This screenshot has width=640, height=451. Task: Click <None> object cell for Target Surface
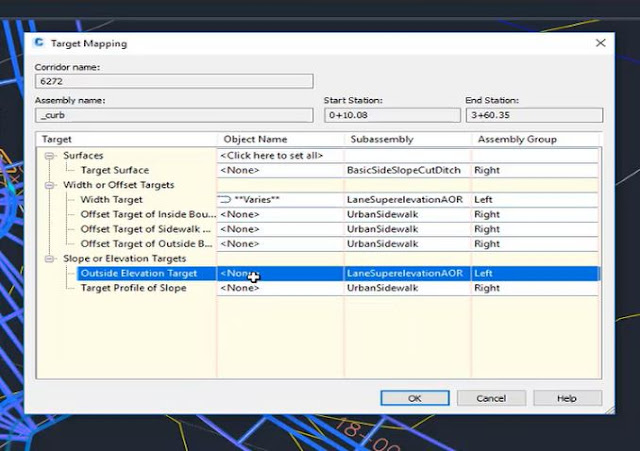point(280,170)
